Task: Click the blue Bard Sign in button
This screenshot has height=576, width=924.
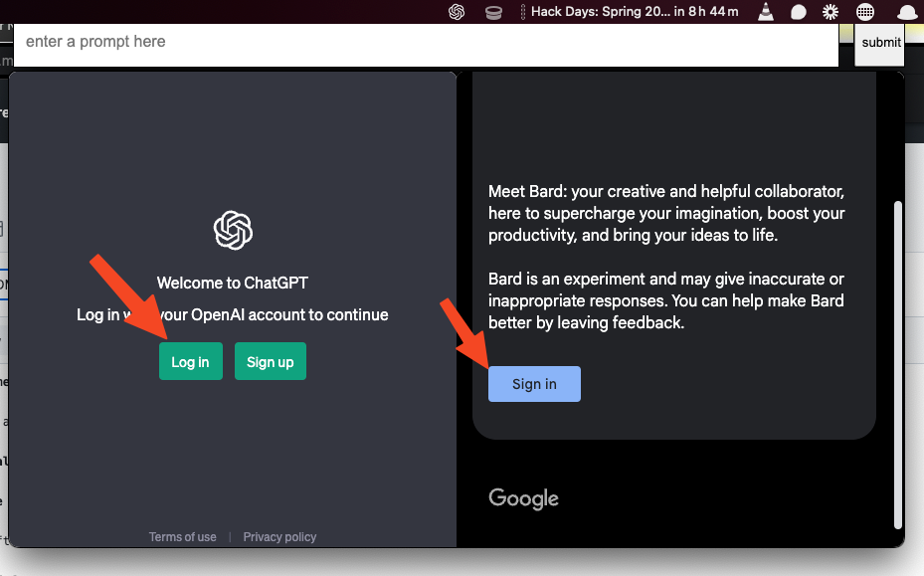Action: tap(534, 384)
